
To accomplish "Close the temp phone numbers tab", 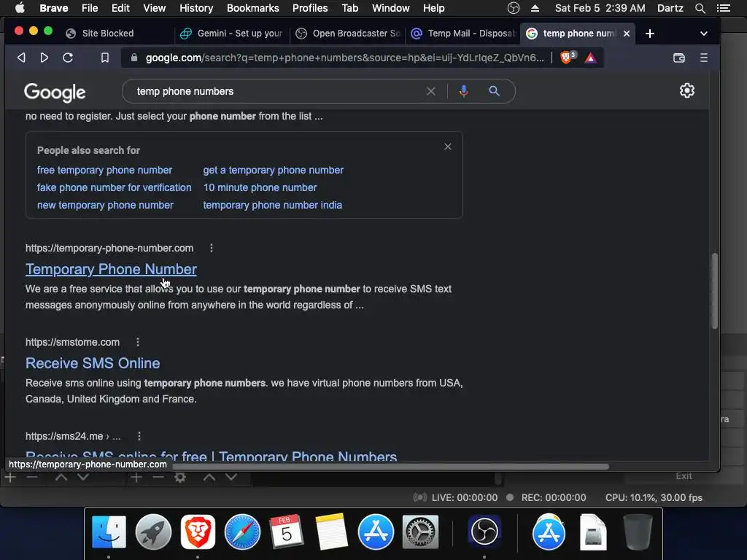I will [x=627, y=34].
